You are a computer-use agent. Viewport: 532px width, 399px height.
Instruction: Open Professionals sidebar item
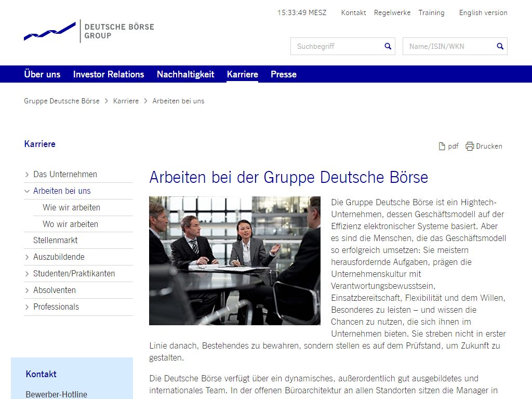(56, 307)
